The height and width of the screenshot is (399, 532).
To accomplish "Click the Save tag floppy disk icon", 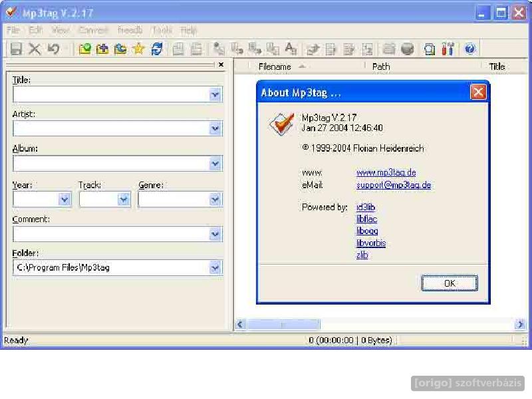I will [x=16, y=49].
